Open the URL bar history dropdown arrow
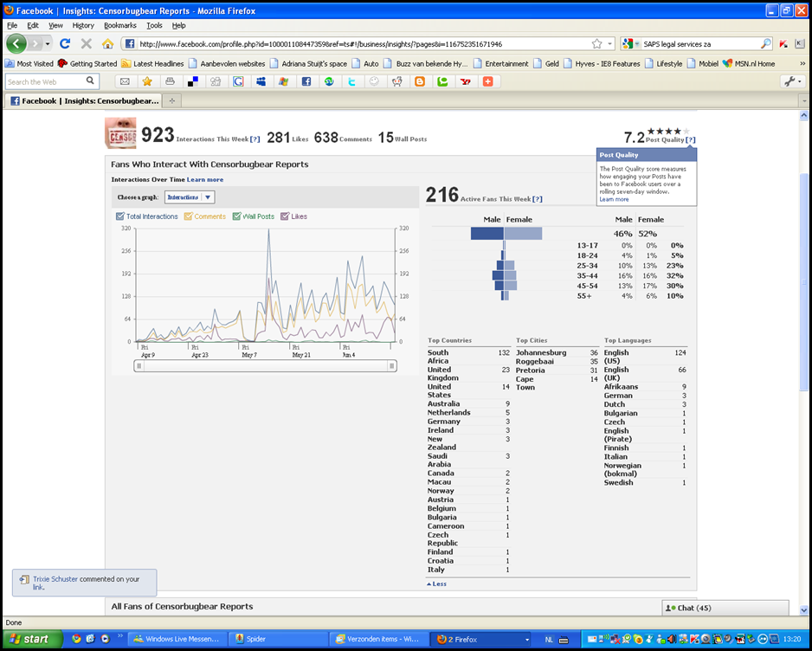This screenshot has height=651, width=812. coord(610,44)
